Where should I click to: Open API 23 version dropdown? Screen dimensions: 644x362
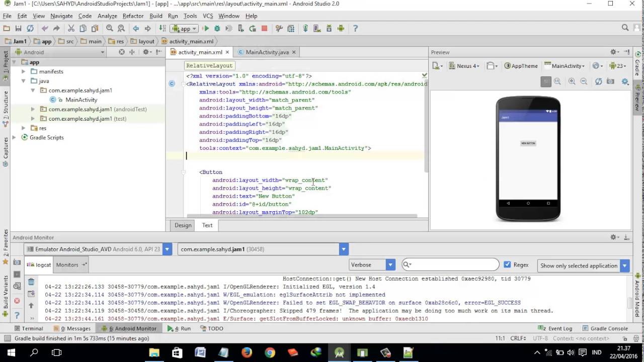click(617, 66)
